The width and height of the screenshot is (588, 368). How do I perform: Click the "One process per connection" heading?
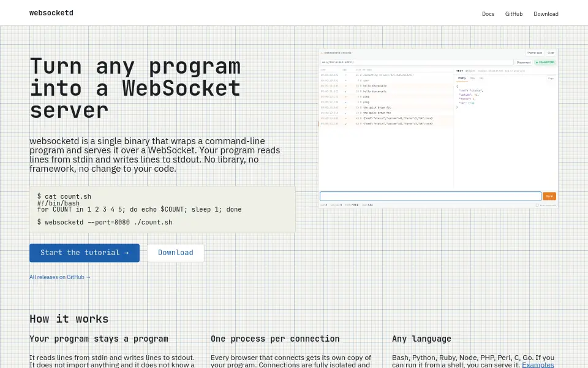[275, 339]
